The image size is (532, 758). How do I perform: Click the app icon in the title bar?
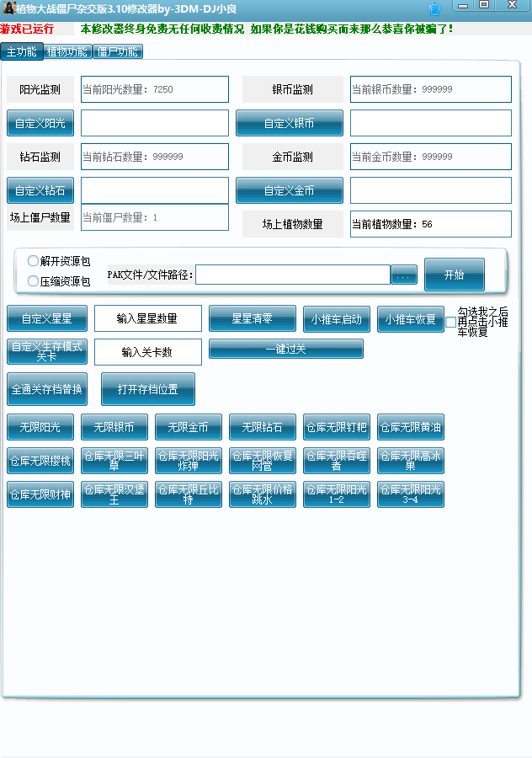point(8,8)
